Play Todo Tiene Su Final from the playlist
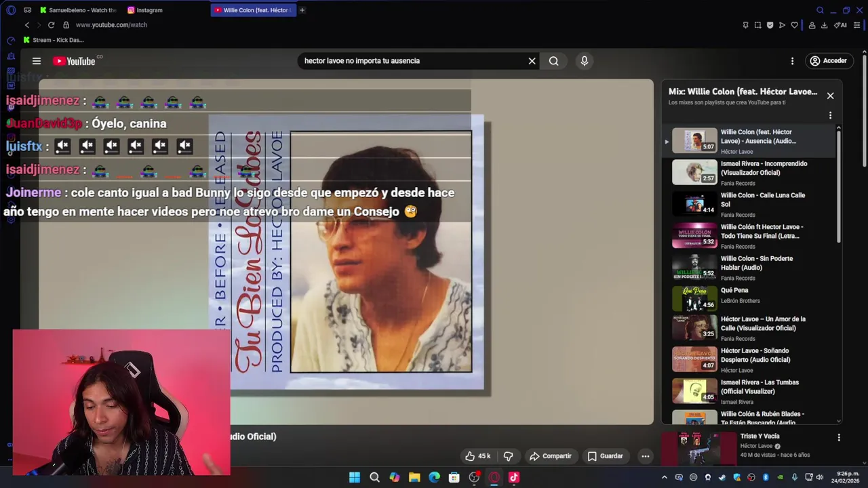 tap(747, 236)
